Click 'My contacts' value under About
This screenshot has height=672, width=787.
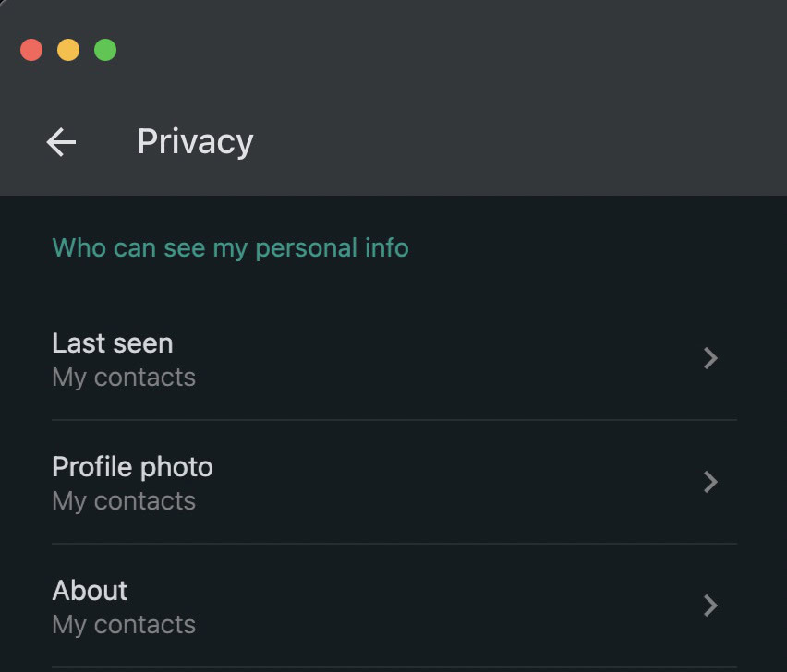(124, 625)
